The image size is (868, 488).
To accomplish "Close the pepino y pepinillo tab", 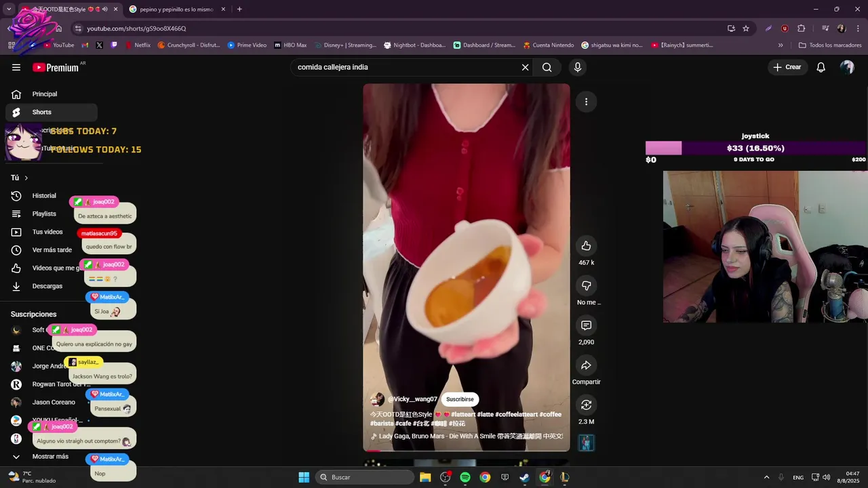I will 223,9.
